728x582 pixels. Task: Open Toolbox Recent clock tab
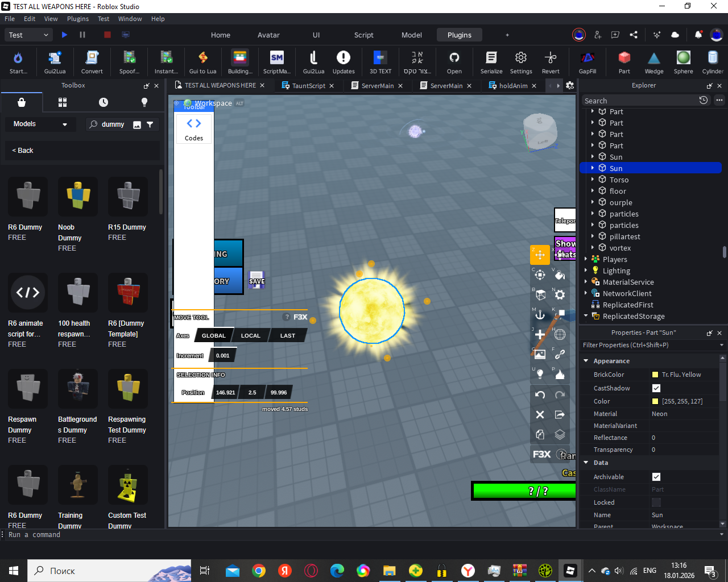click(104, 102)
